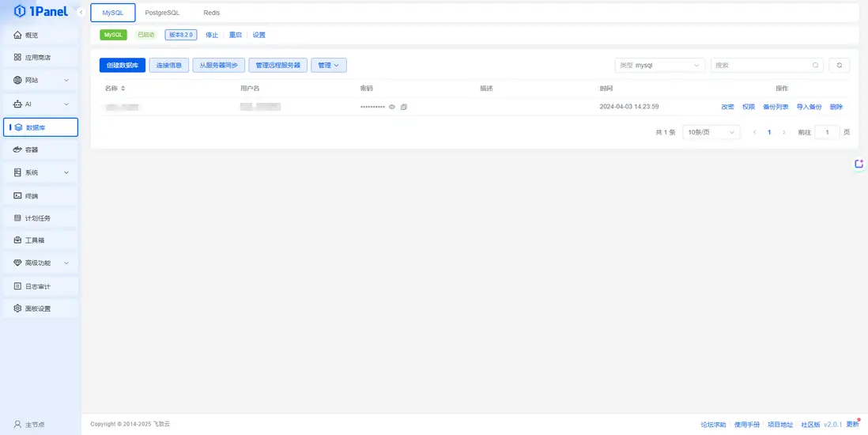
Task: Click the 重启 restart link
Action: 236,35
